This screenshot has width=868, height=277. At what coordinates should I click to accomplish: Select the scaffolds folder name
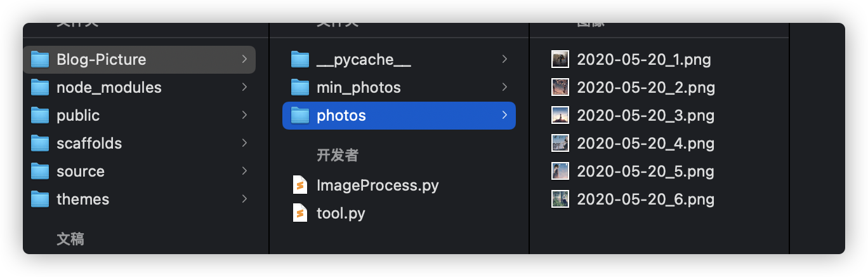[89, 144]
